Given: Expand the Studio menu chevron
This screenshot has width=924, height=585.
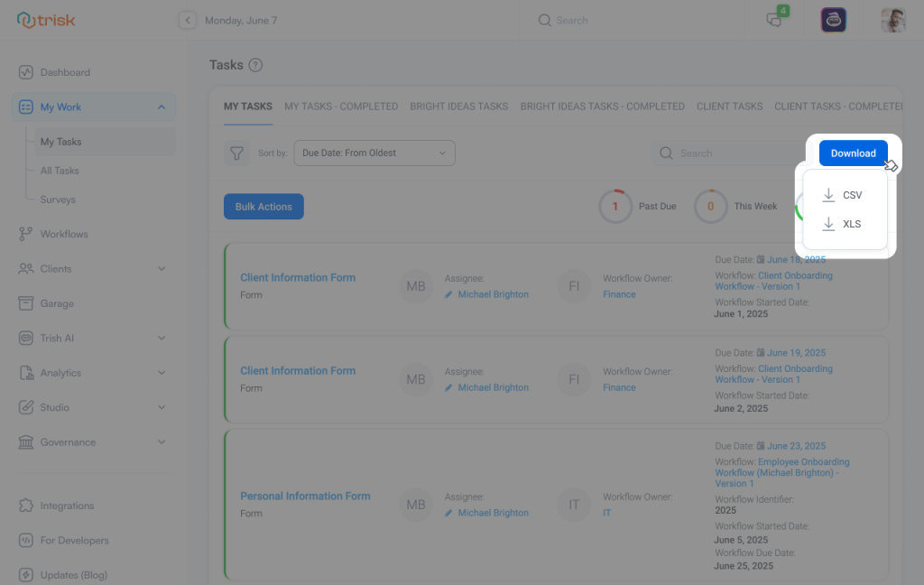Looking at the screenshot, I should click(162, 407).
